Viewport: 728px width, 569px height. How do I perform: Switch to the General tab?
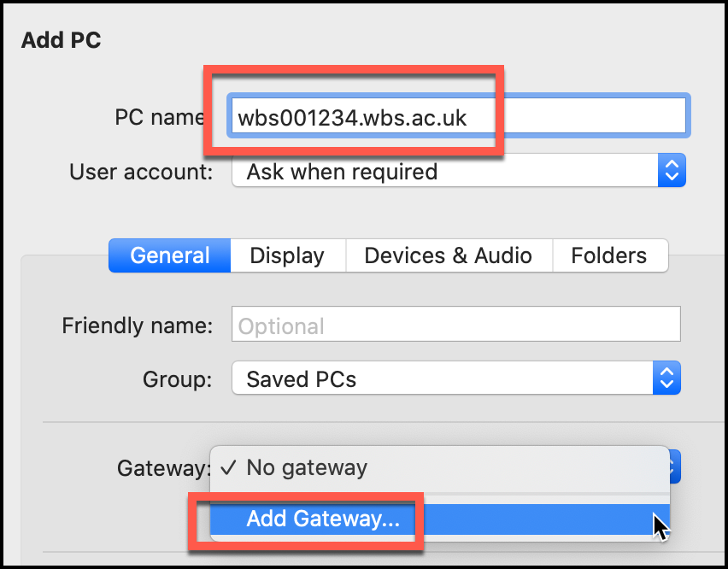tap(170, 255)
